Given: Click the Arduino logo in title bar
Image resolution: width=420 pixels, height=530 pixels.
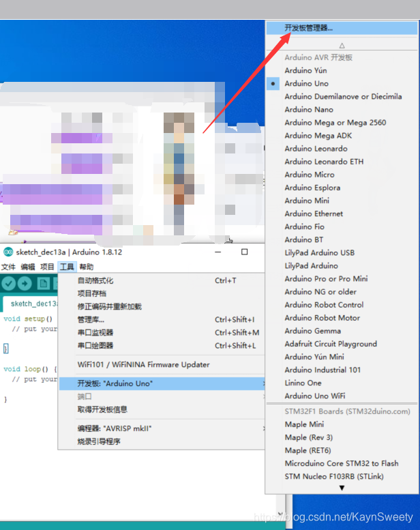Looking at the screenshot, I should [8, 252].
